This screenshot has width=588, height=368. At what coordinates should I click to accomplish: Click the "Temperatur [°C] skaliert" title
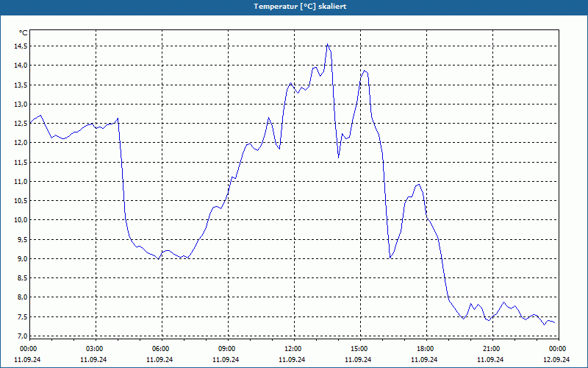(x=300, y=7)
